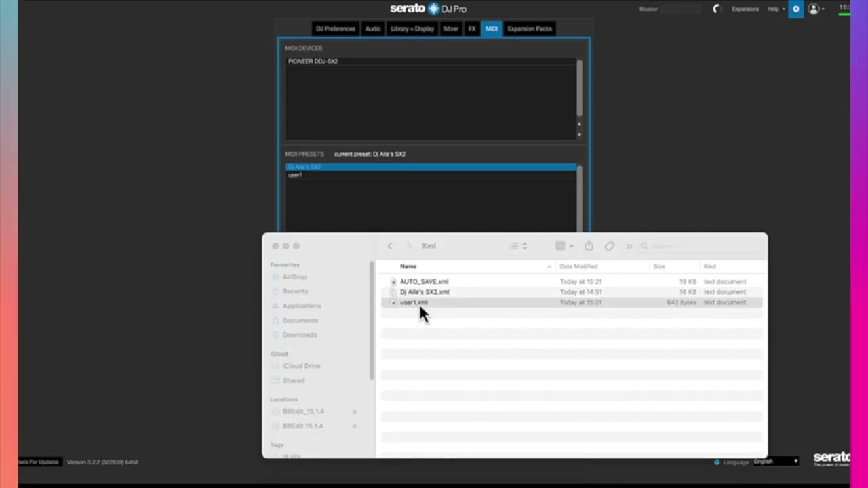Open the user account profile menu

pos(816,9)
